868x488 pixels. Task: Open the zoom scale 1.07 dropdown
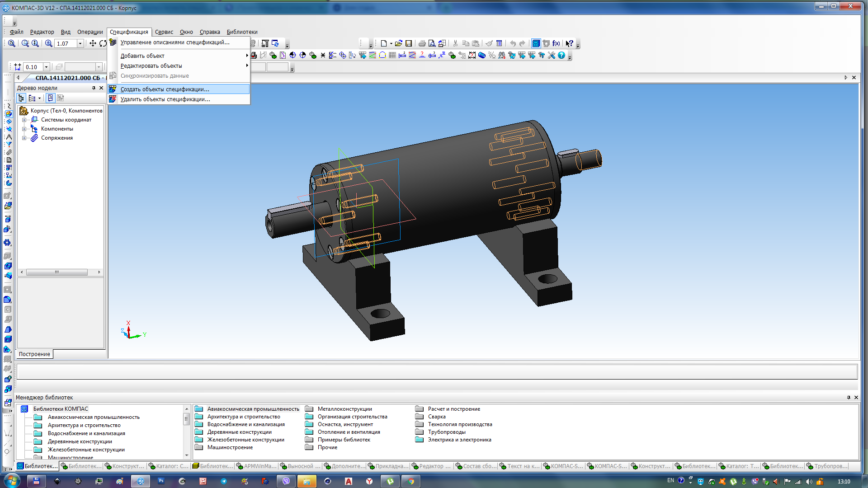(80, 43)
